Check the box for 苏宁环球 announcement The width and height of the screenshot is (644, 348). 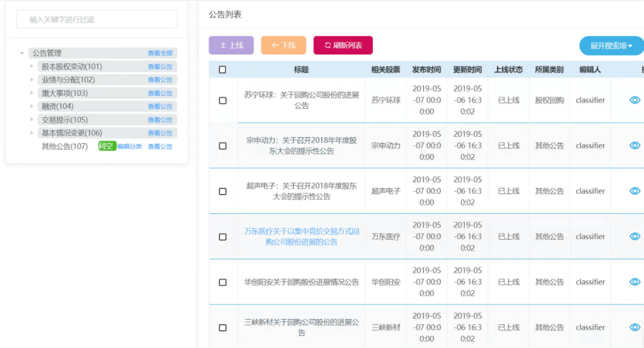tap(223, 101)
